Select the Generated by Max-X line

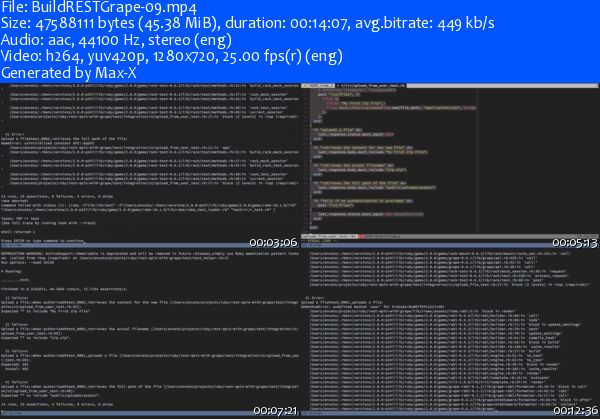(x=68, y=73)
